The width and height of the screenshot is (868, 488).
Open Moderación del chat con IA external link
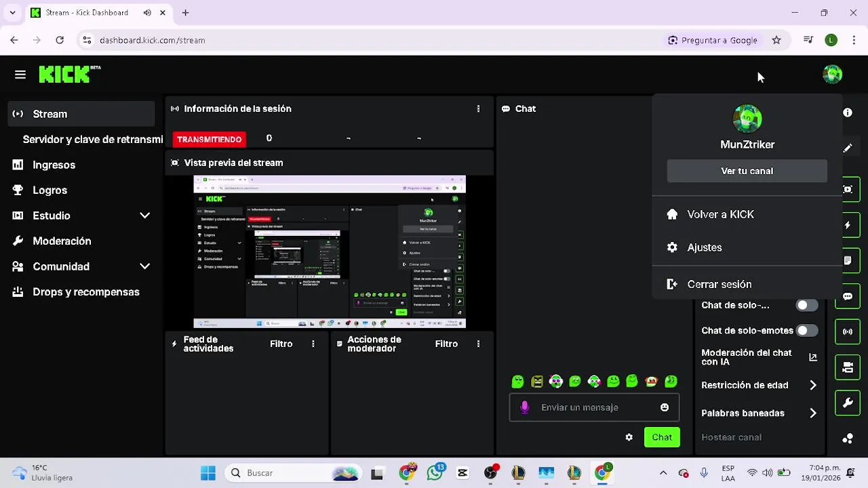(813, 357)
